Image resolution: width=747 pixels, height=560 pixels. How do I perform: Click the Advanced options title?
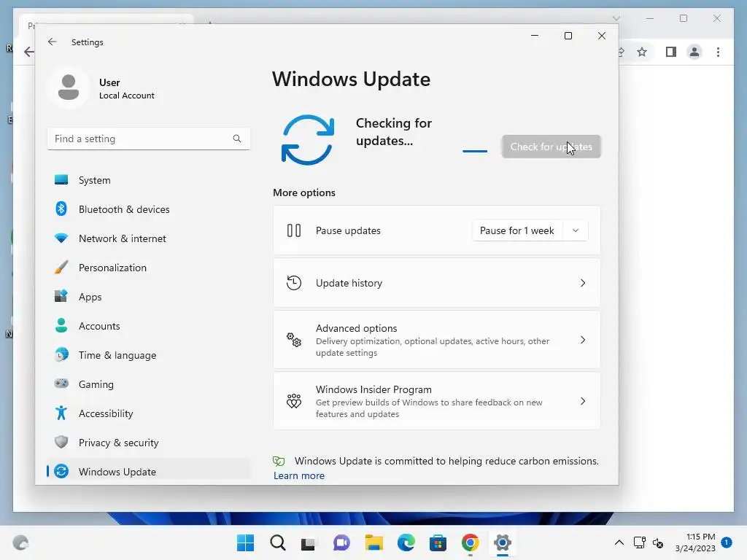point(356,328)
